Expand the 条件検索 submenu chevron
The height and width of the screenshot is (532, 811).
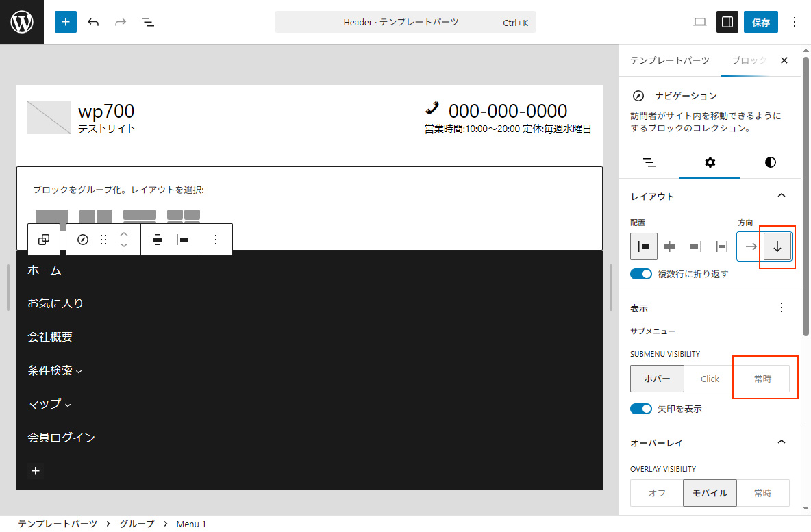tap(79, 371)
